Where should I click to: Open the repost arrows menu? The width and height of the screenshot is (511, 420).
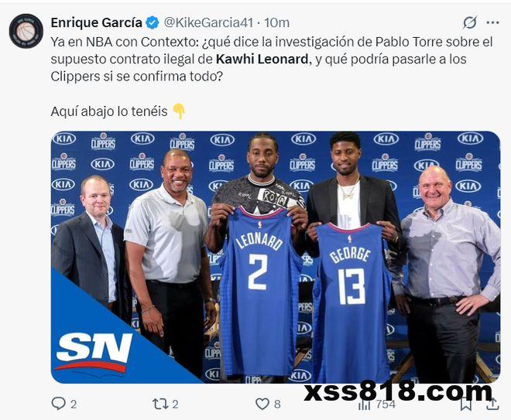pos(161,404)
